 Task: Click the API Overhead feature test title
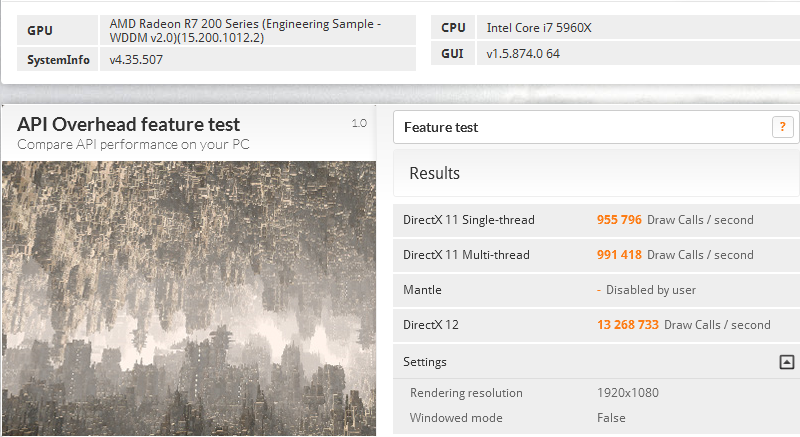[x=129, y=125]
